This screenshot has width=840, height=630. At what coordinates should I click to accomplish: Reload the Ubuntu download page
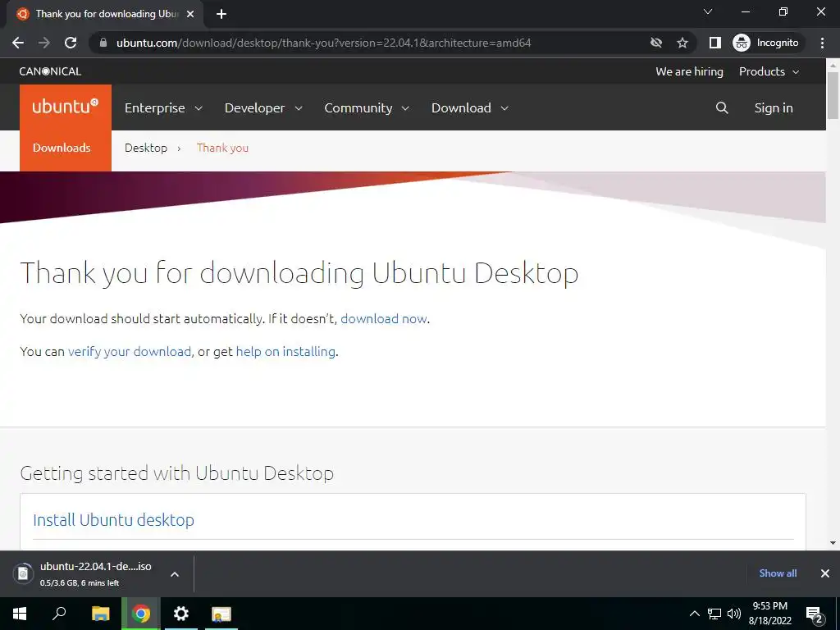pos(71,43)
